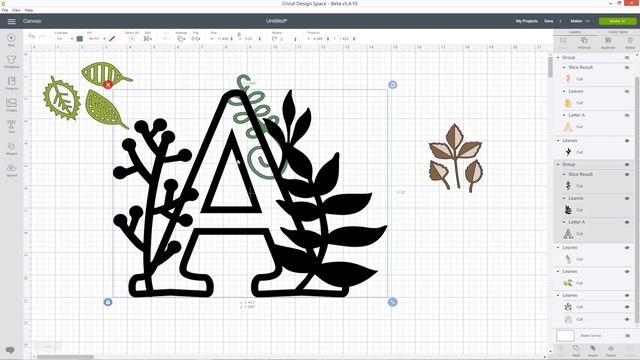Click the lock handle at selection bottom-left
Viewport: 640px width, 360px height.
tap(108, 302)
